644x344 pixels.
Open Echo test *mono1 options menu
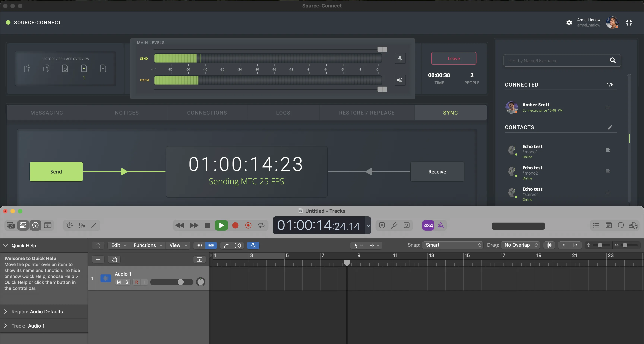(x=608, y=150)
